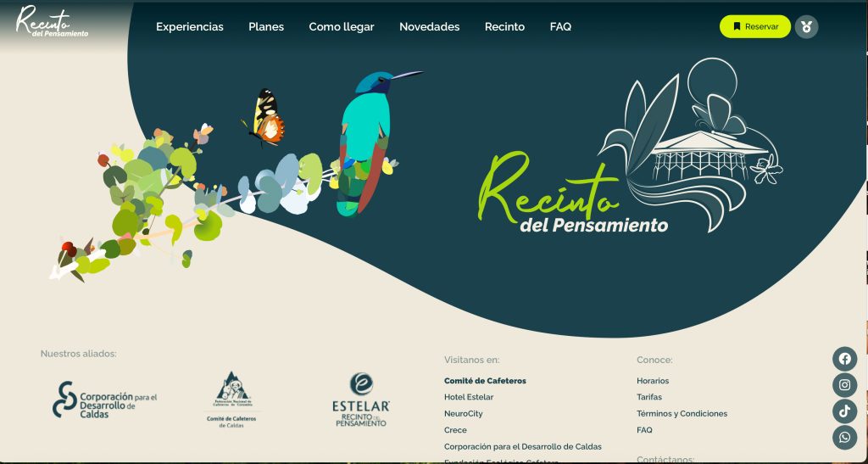Open the WhatsApp chat icon

tap(844, 438)
